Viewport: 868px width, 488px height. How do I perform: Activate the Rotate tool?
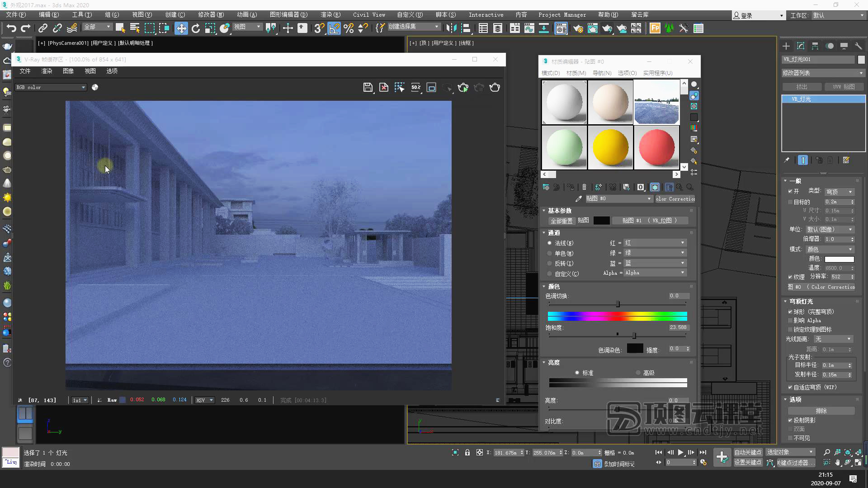coord(195,28)
